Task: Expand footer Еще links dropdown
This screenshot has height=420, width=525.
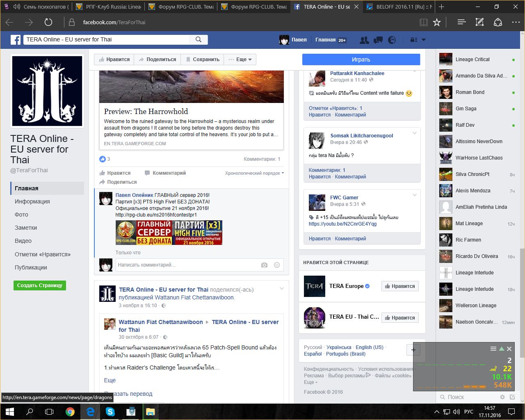Action: tap(310, 382)
